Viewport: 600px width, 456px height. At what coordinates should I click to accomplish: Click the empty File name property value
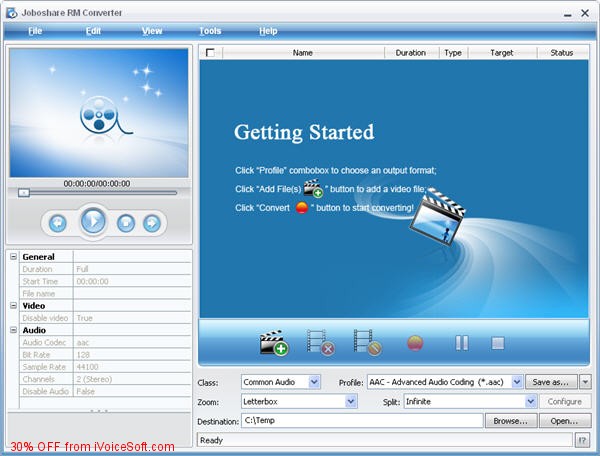(132, 293)
